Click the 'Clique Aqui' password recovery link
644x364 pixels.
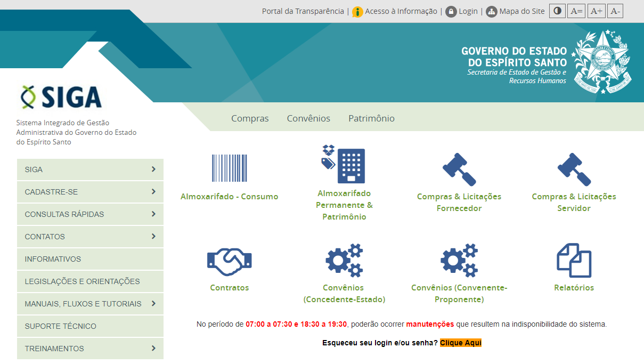pos(460,343)
